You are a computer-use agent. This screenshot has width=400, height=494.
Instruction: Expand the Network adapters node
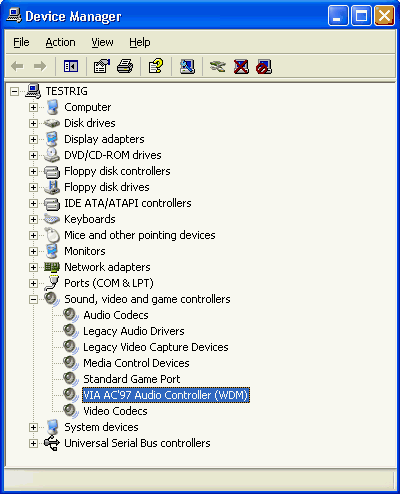(x=33, y=267)
